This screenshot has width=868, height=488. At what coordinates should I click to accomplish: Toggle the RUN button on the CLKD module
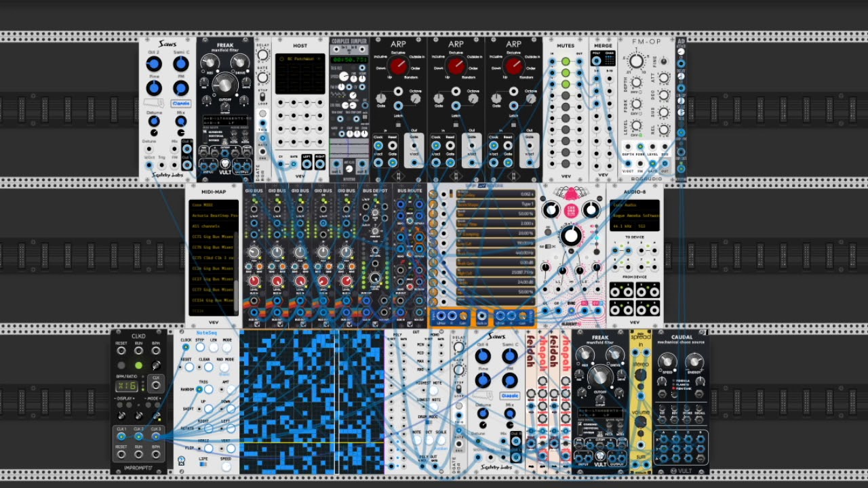pyautogui.click(x=138, y=365)
